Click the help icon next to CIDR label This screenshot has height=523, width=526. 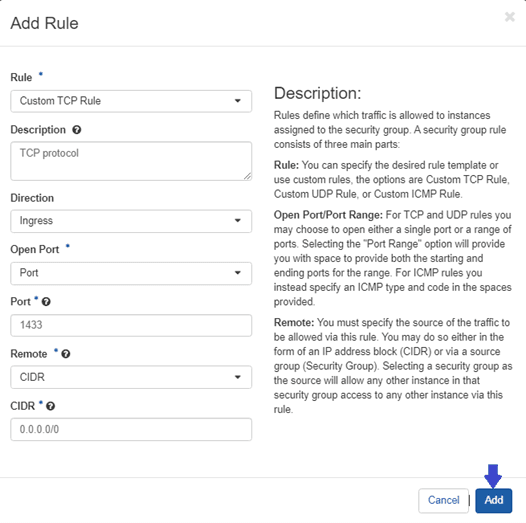coord(50,406)
